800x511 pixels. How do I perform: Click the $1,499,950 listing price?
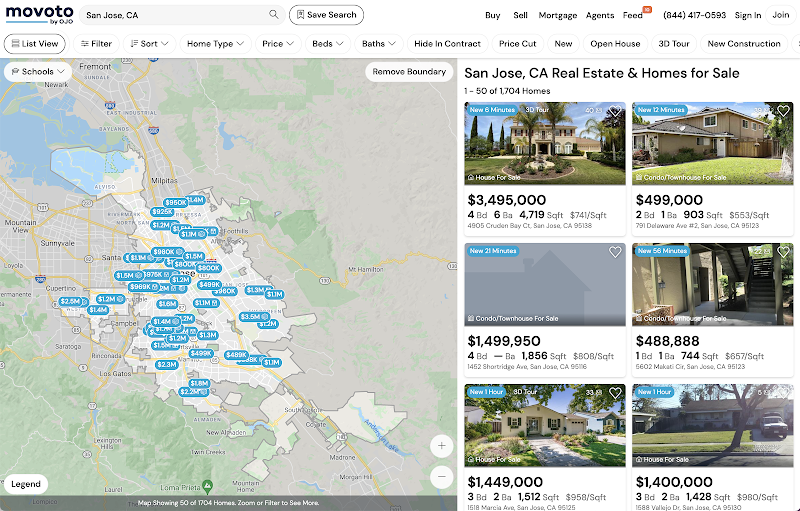point(504,341)
